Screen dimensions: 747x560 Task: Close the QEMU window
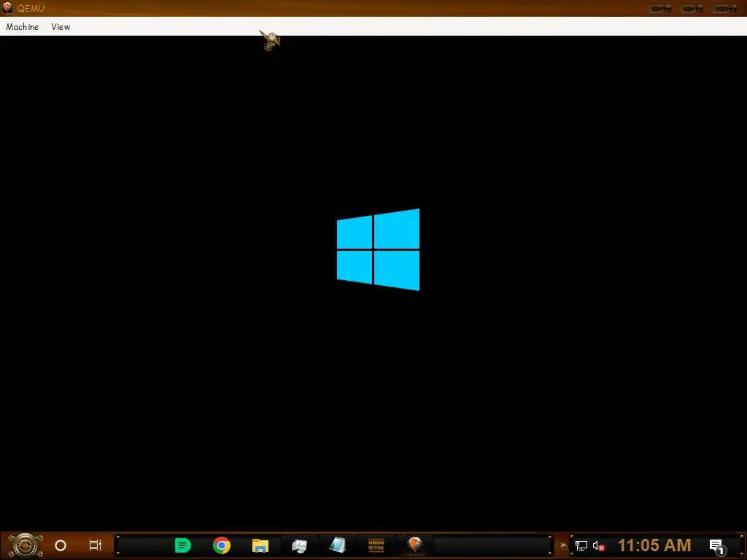pyautogui.click(x=726, y=9)
